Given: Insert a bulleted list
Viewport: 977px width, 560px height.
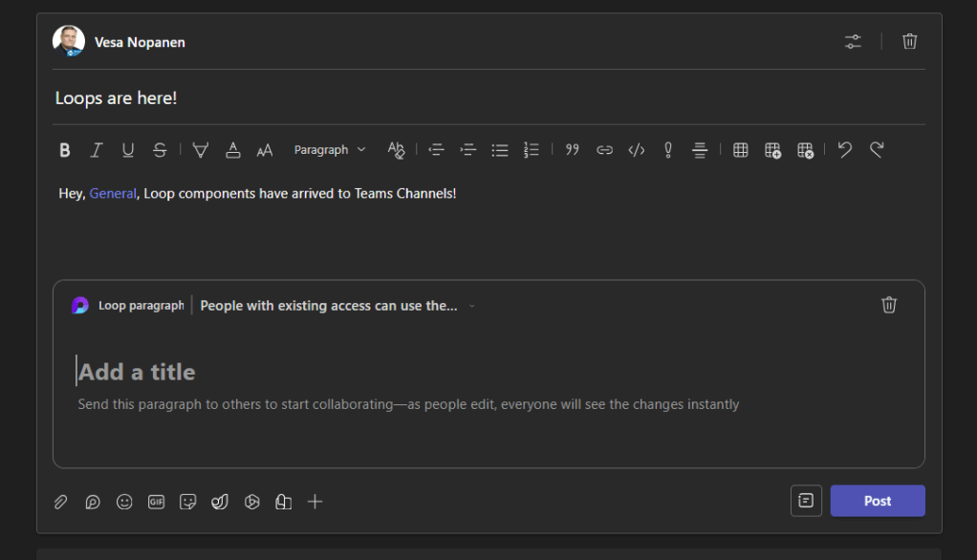Looking at the screenshot, I should 499,150.
